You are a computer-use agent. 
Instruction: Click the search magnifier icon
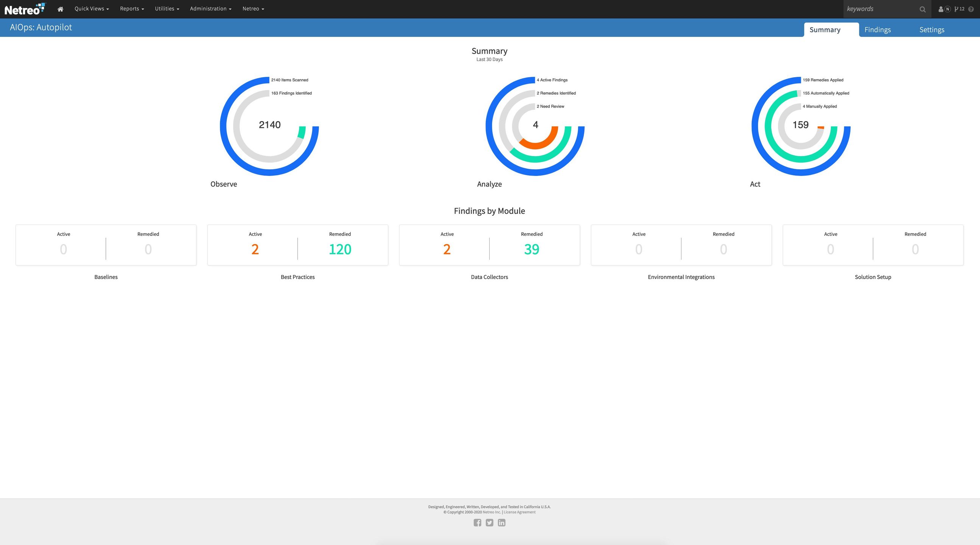point(922,9)
